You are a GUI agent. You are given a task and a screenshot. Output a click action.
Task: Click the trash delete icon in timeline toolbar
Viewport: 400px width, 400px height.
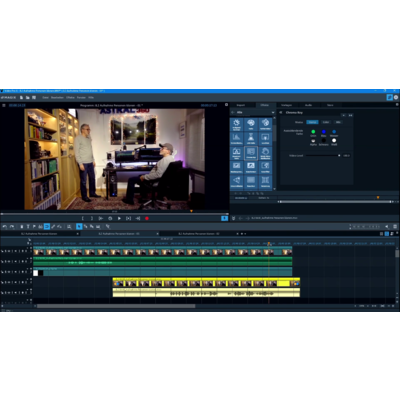point(22,227)
